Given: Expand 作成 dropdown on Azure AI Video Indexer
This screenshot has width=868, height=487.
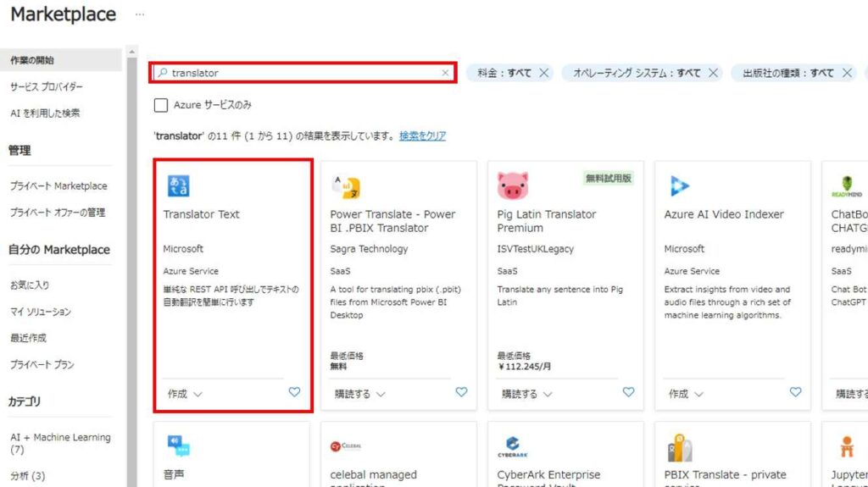Looking at the screenshot, I should coord(686,394).
